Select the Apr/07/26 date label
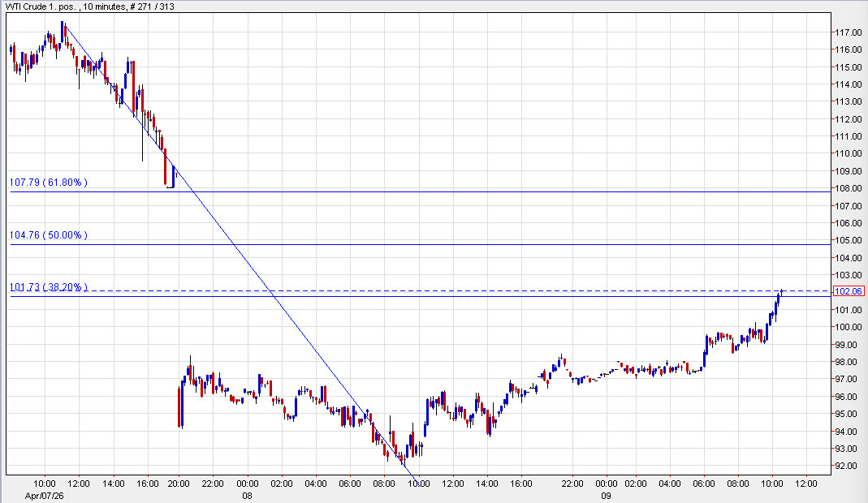Viewport: 868px width, 503px height. [x=43, y=493]
